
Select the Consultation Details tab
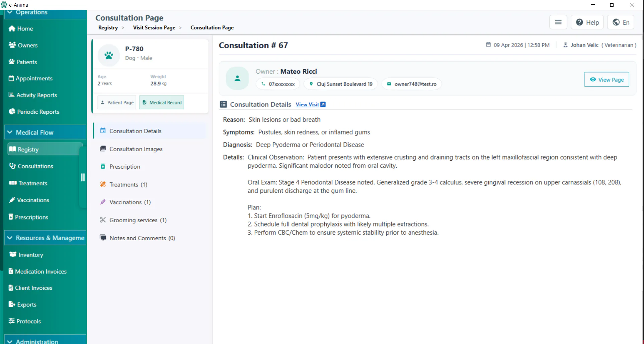click(150, 131)
